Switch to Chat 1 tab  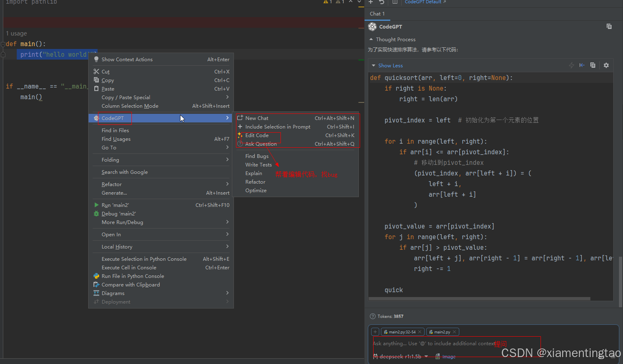377,14
